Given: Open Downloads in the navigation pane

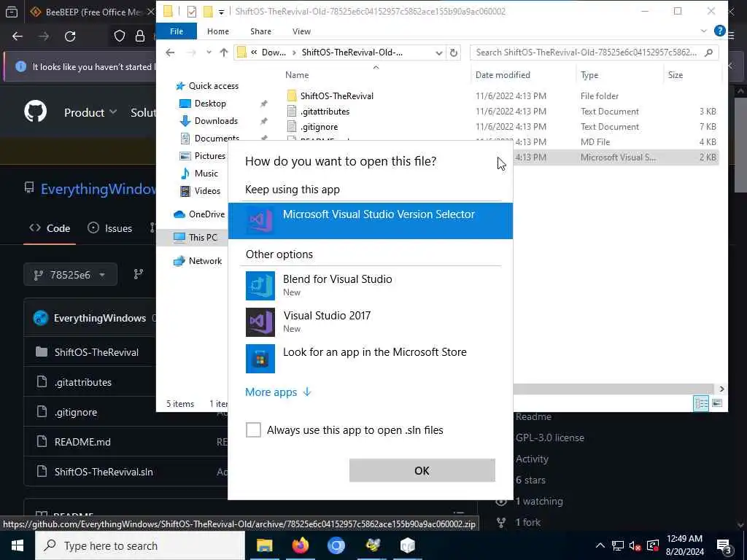Looking at the screenshot, I should [215, 121].
